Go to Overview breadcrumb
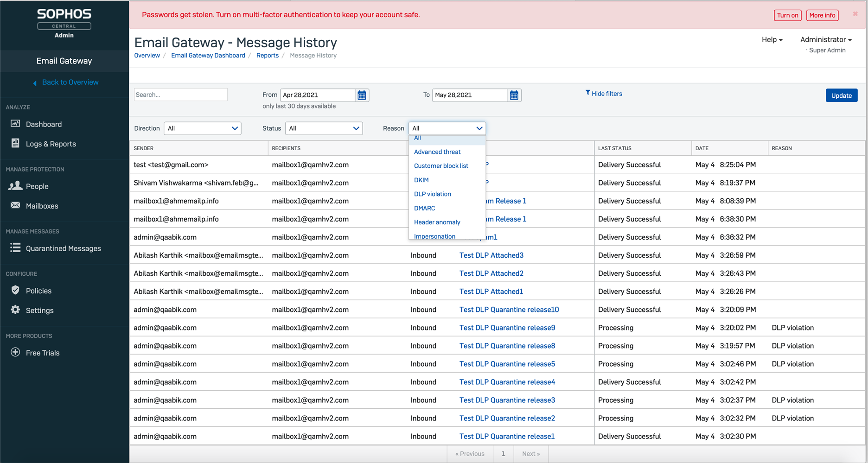Image resolution: width=868 pixels, height=463 pixels. tap(147, 56)
